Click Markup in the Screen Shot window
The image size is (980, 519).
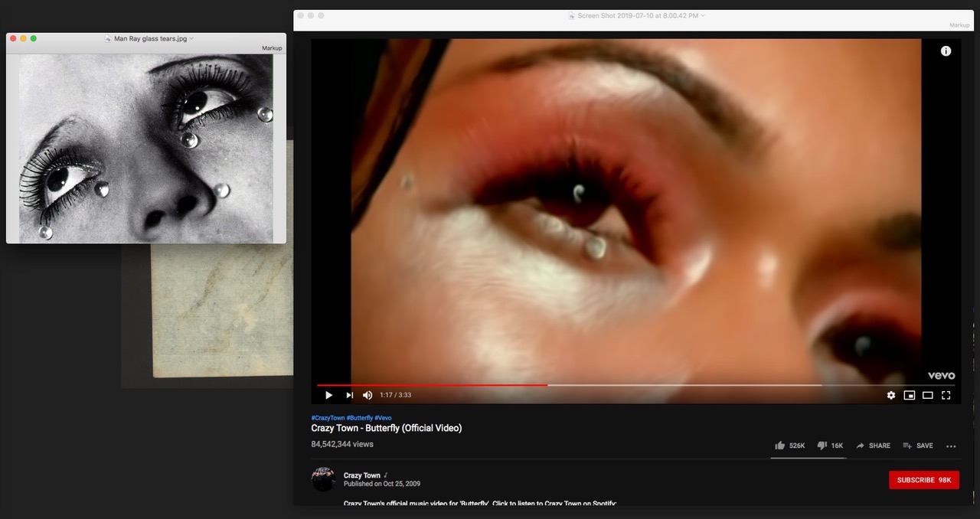(x=959, y=25)
